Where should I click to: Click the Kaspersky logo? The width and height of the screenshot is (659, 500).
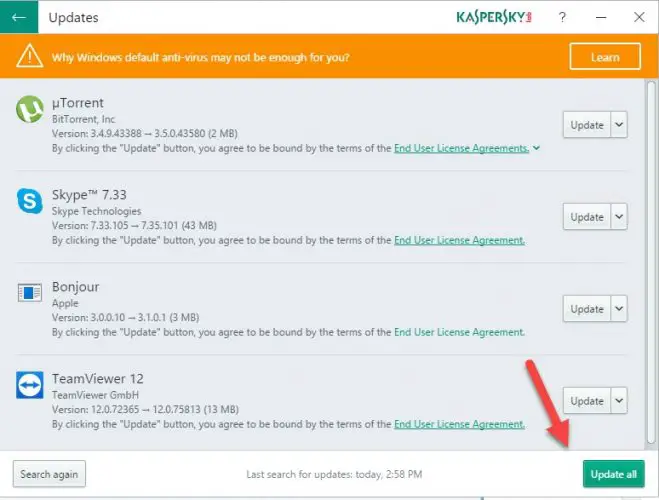tap(494, 18)
